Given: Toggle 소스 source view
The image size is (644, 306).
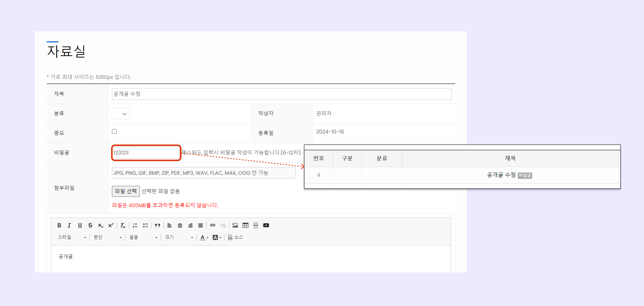Looking at the screenshot, I should [235, 237].
